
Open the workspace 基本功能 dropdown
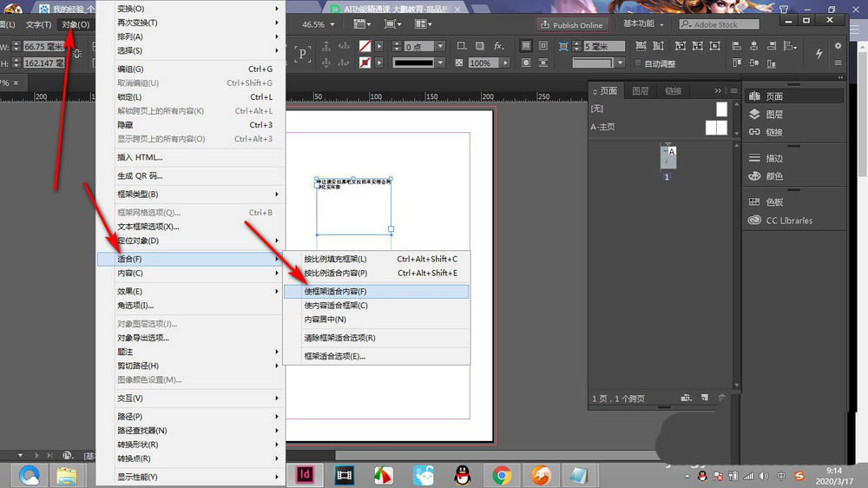point(643,23)
